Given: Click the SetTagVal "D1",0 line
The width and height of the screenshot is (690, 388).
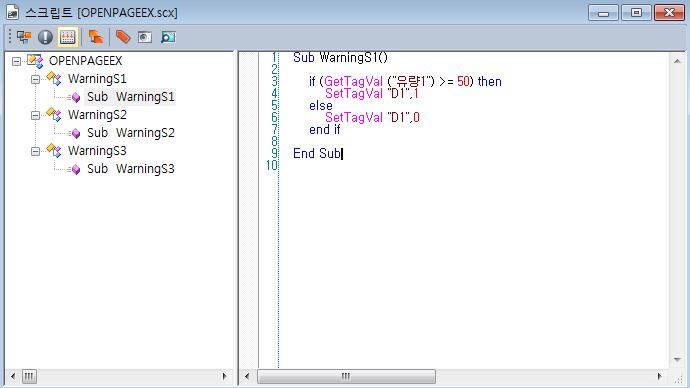Looking at the screenshot, I should click(x=372, y=117).
